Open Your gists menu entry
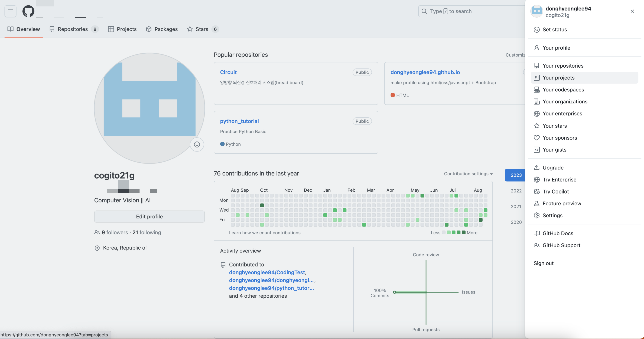644x339 pixels. click(x=554, y=150)
